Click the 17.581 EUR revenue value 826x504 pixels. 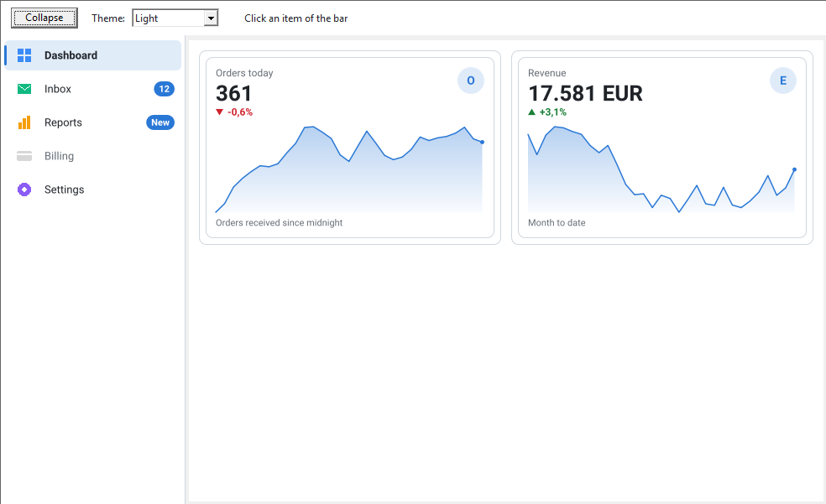coord(585,94)
